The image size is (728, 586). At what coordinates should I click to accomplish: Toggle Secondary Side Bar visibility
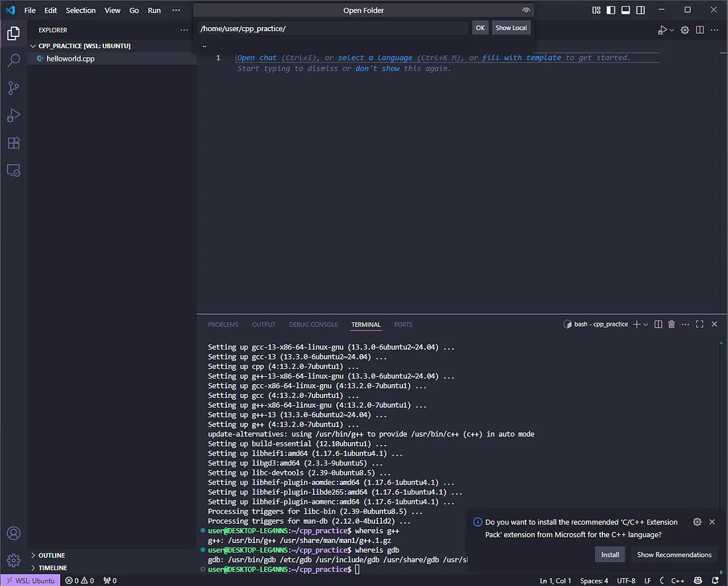[x=641, y=10]
